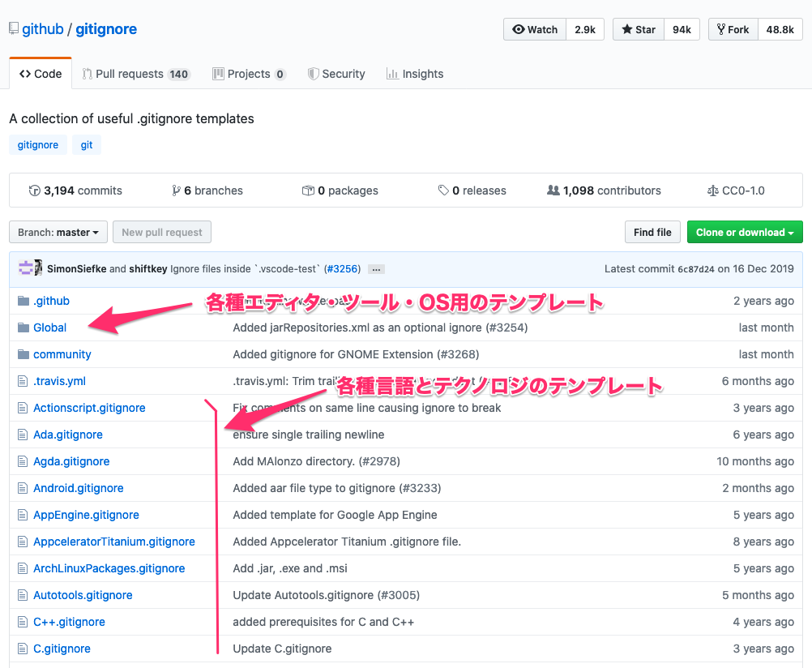Click the file icon next to ArchLinuxPackages.gitignore
The image size is (812, 668).
tap(23, 568)
